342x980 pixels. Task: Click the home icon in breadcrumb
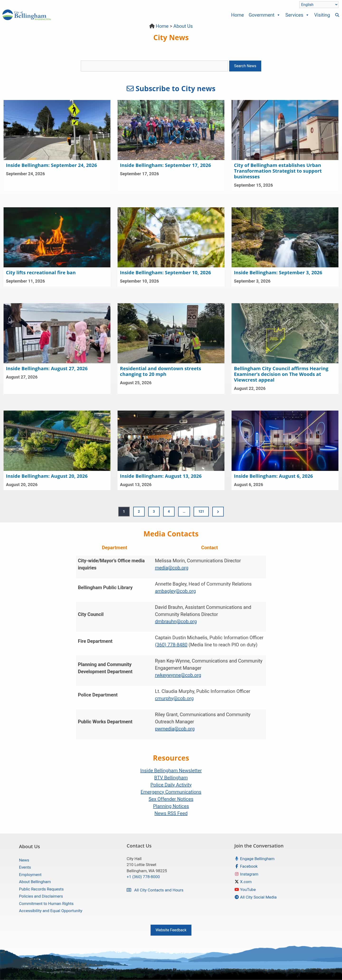[152, 26]
